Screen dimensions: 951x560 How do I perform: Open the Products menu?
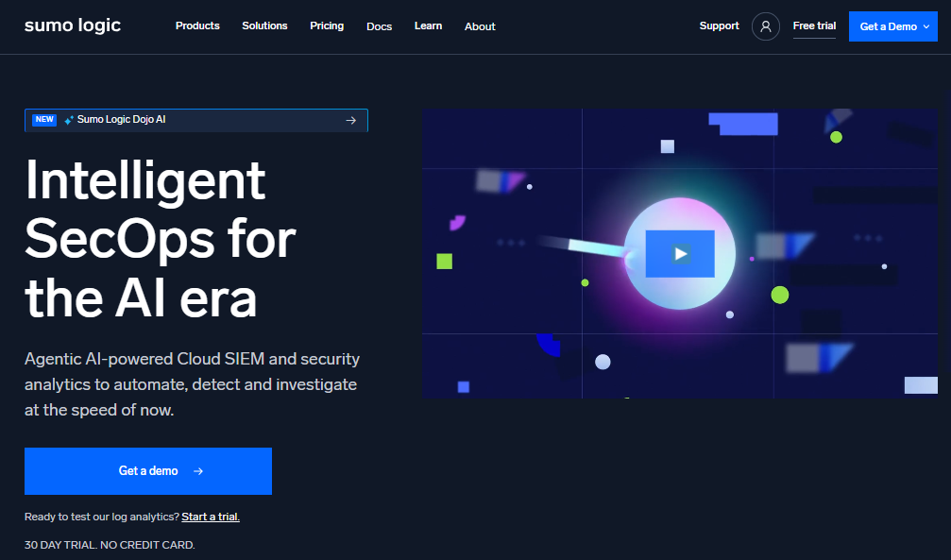197,25
